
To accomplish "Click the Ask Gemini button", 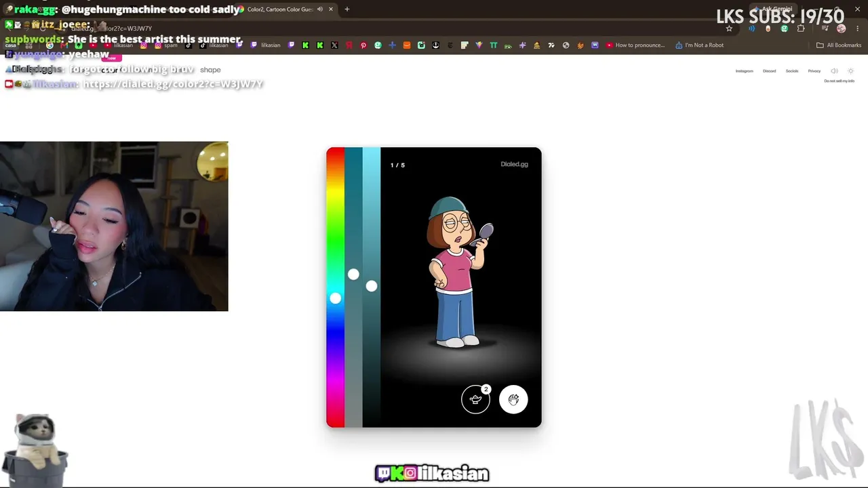I will (x=773, y=9).
